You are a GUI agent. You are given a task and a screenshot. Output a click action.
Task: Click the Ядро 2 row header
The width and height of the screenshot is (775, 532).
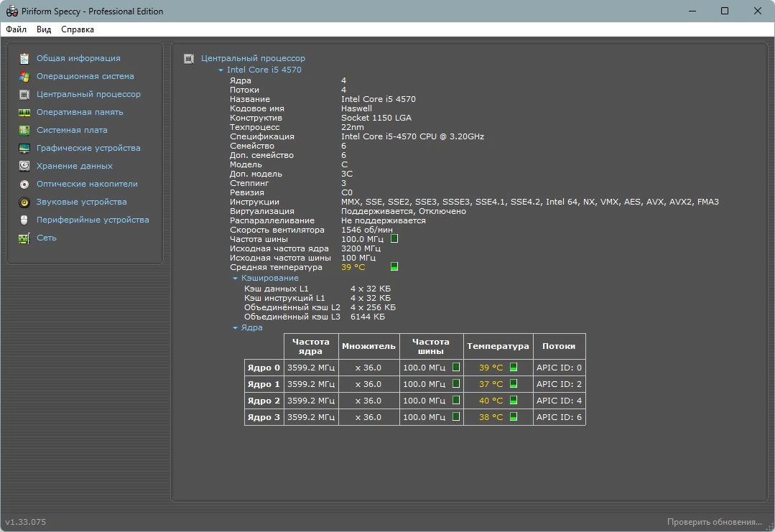(264, 401)
